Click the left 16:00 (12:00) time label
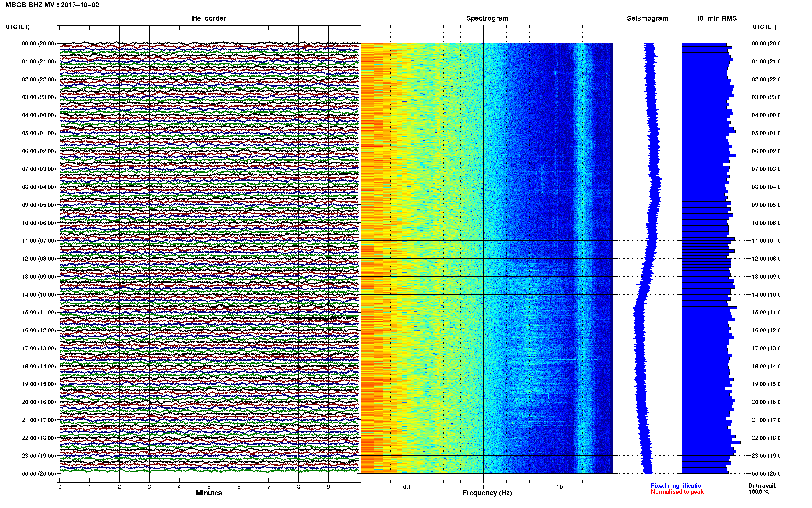 [x=39, y=330]
